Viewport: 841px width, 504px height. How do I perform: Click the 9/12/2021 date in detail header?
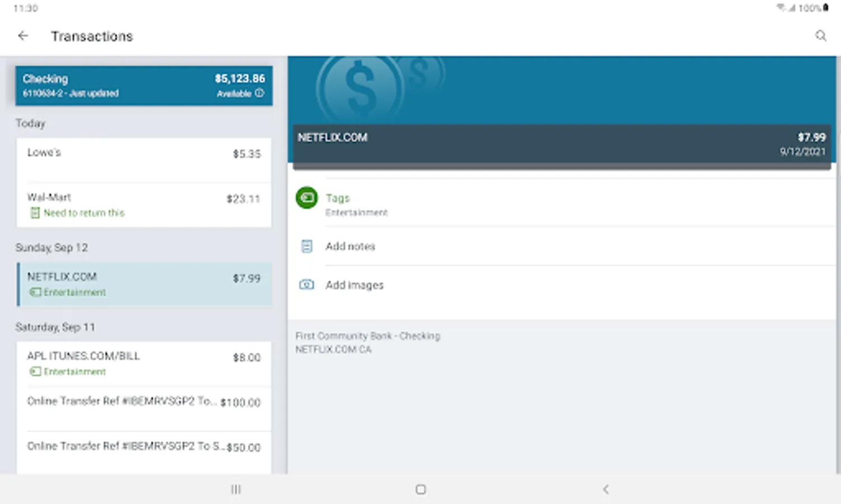[802, 151]
